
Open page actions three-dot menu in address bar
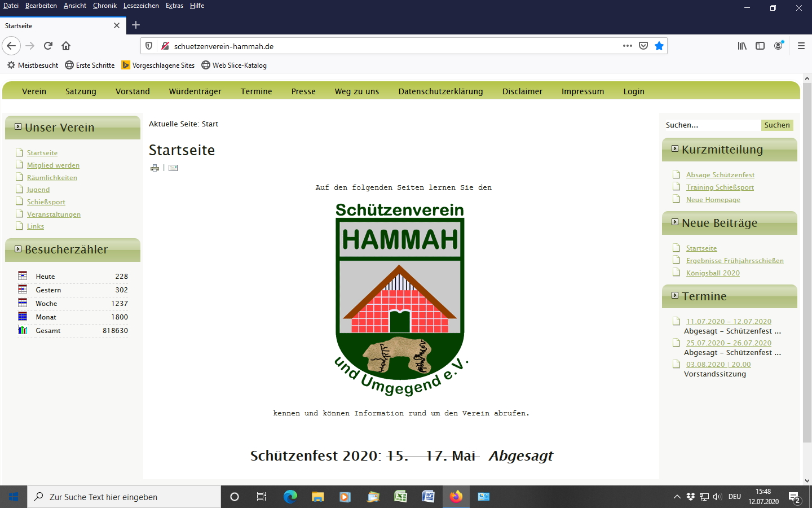pos(627,46)
